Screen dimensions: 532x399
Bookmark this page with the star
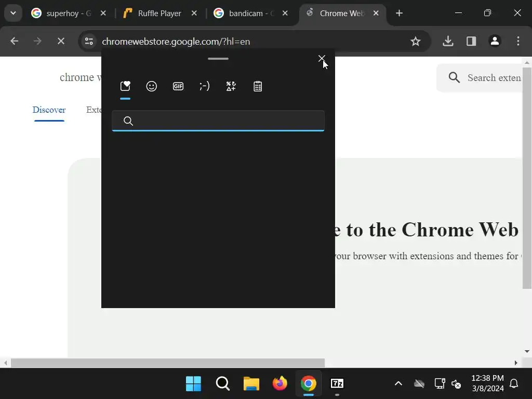point(415,42)
